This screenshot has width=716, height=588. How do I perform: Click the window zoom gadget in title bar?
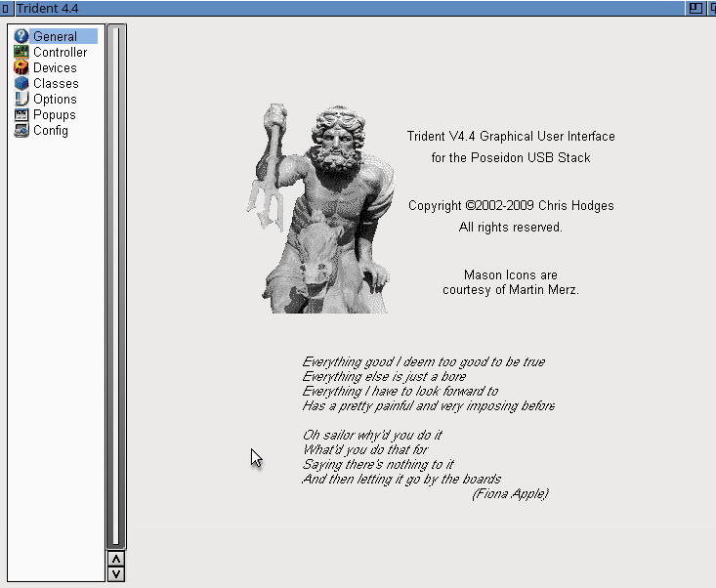(x=695, y=8)
